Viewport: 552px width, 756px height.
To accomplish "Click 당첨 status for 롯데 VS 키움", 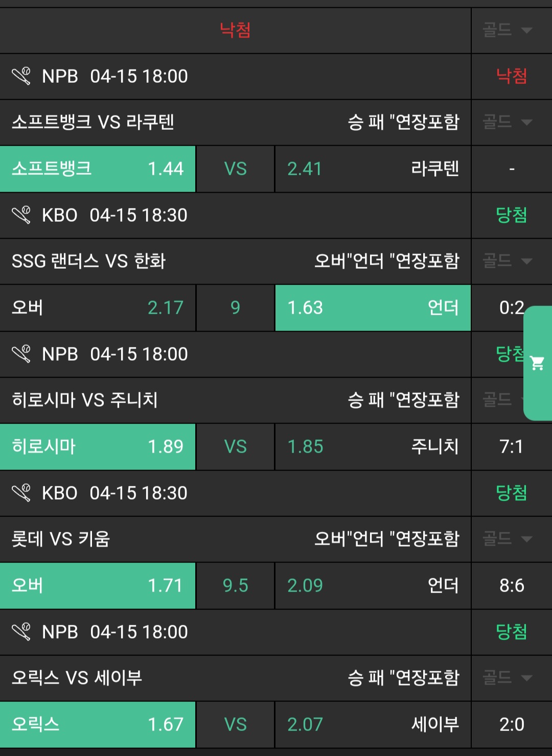I will 511,493.
